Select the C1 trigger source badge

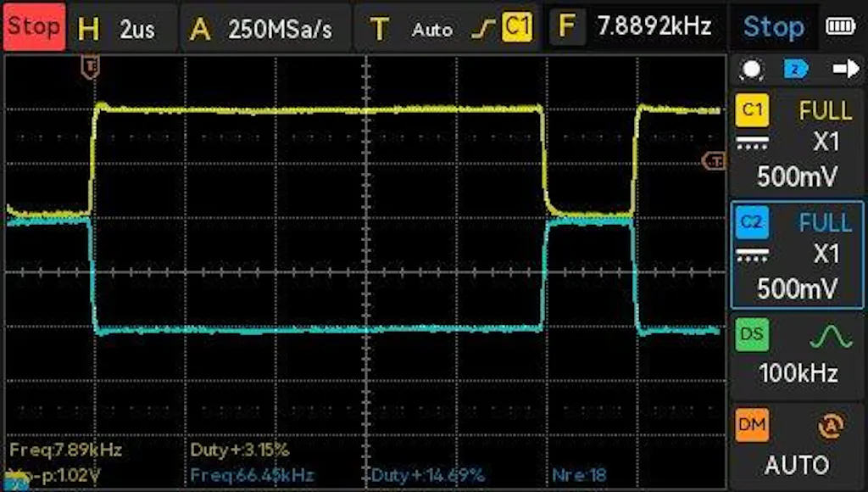(516, 27)
